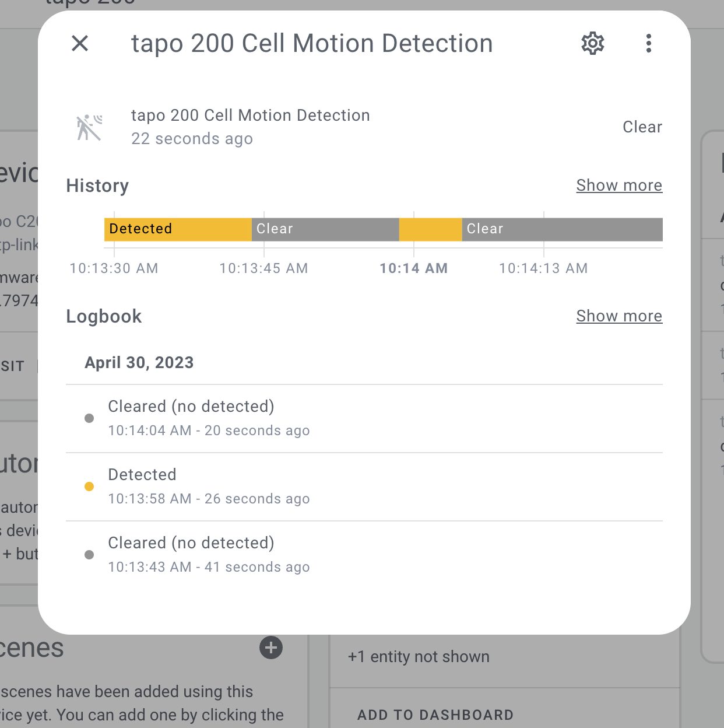Open the three-dot overflow menu
The image size is (724, 728).
(x=649, y=43)
